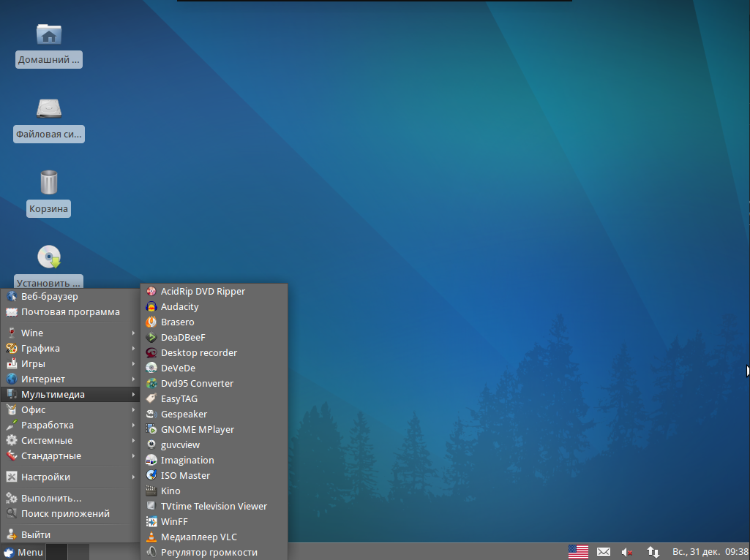Click the Imagination slideshow icon

tap(151, 460)
